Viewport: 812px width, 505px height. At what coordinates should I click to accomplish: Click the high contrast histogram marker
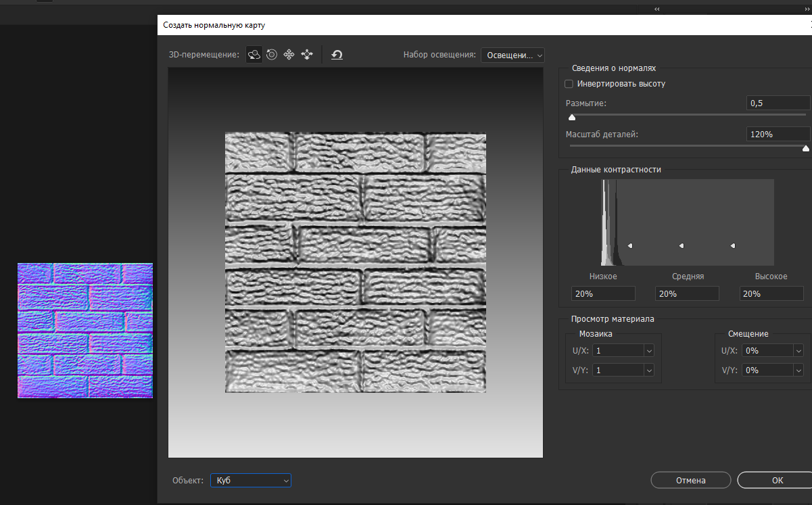tap(733, 245)
